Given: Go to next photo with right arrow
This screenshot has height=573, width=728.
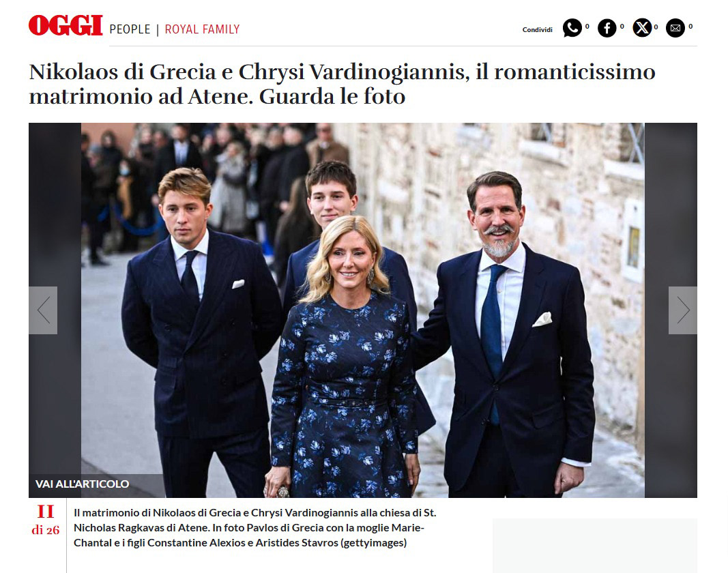Looking at the screenshot, I should tap(682, 310).
